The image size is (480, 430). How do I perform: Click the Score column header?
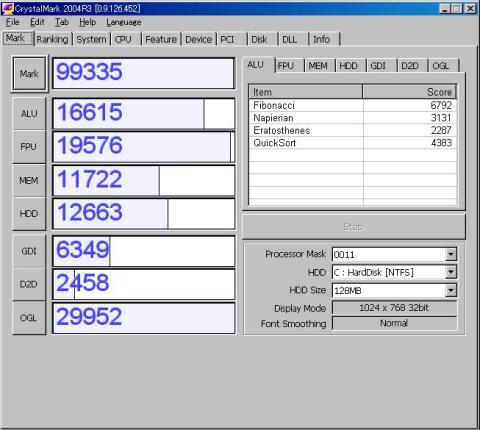coord(410,92)
